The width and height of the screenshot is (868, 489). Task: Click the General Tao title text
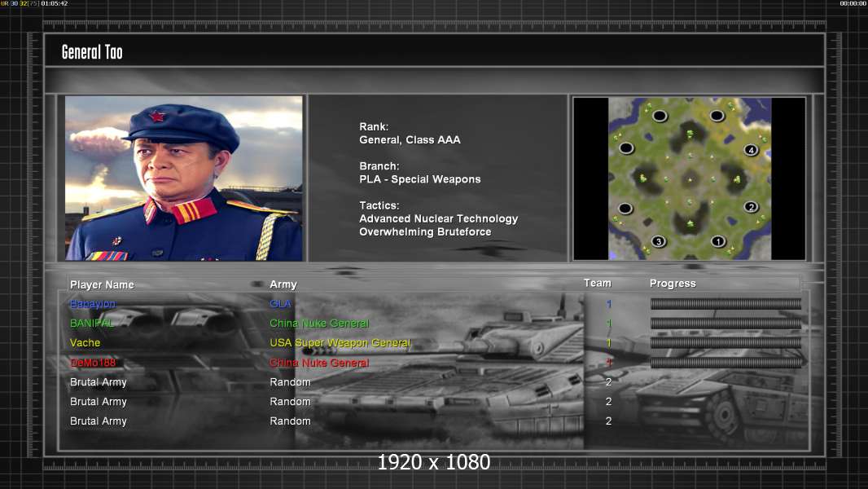tap(92, 52)
